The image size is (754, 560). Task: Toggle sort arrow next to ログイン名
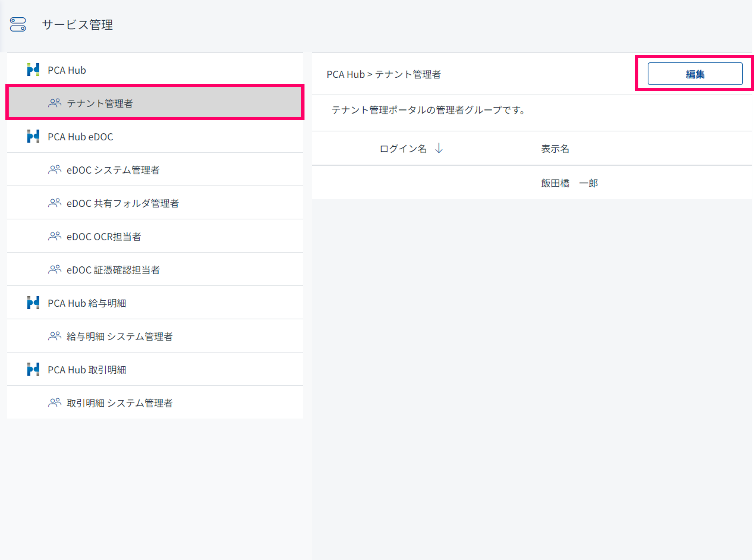[x=439, y=148]
